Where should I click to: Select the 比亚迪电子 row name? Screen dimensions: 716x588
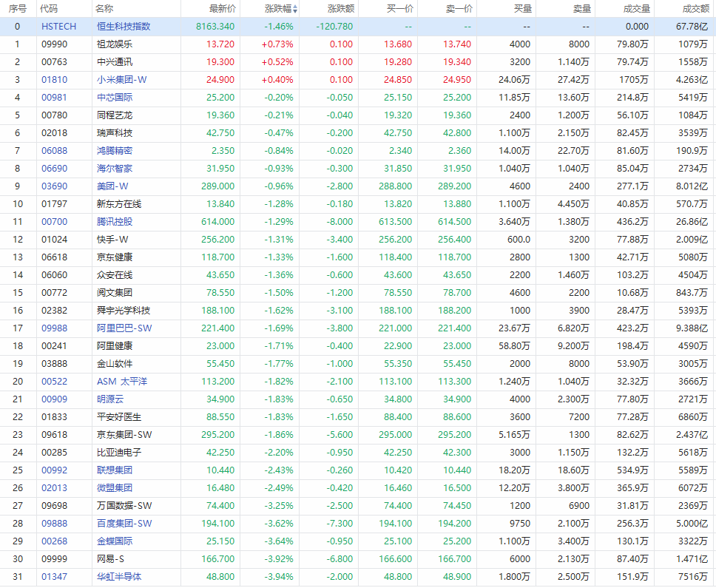coord(119,453)
